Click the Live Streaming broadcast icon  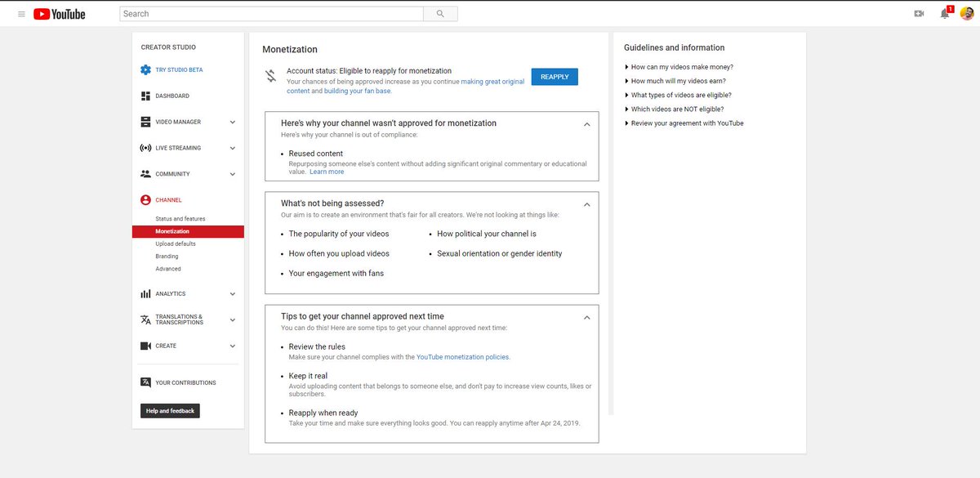click(x=145, y=148)
